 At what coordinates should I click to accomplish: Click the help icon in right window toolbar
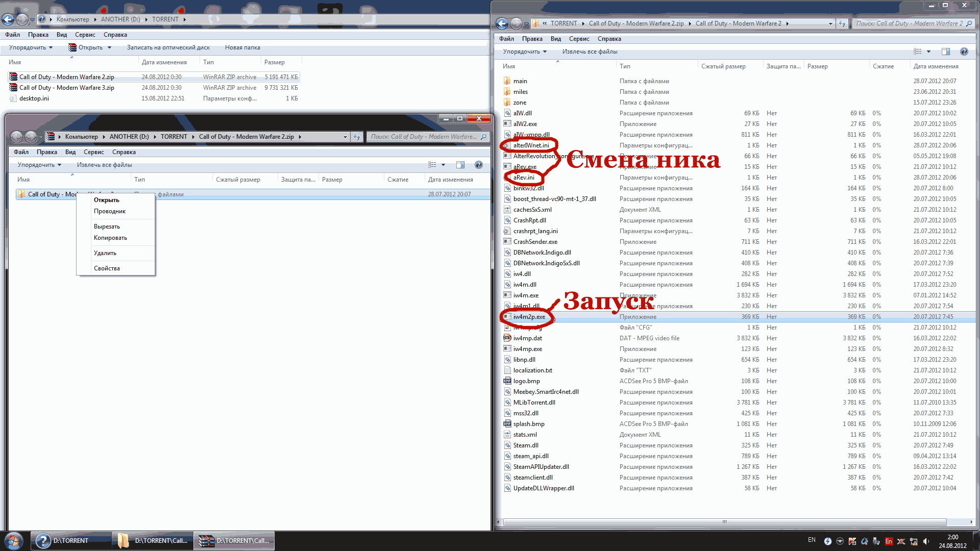pos(964,52)
